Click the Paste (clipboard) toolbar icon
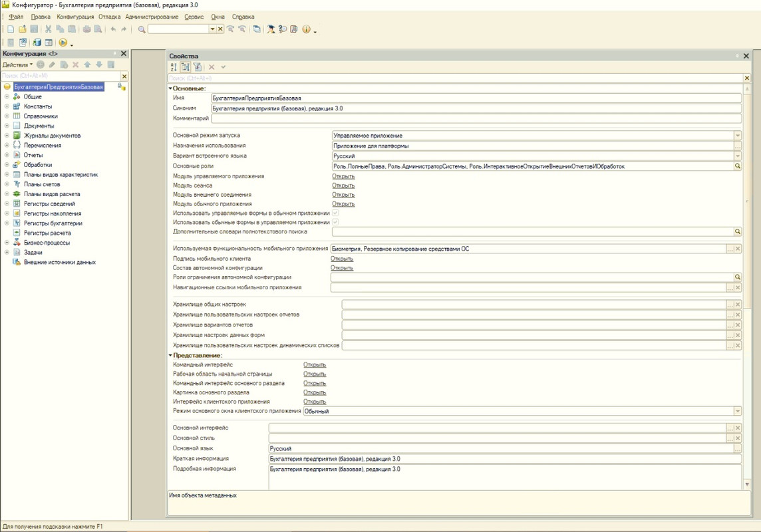 (x=72, y=29)
